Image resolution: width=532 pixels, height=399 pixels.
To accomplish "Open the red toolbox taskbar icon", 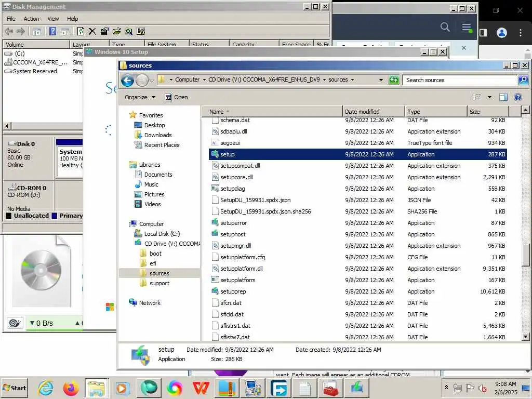I will pyautogui.click(x=330, y=388).
